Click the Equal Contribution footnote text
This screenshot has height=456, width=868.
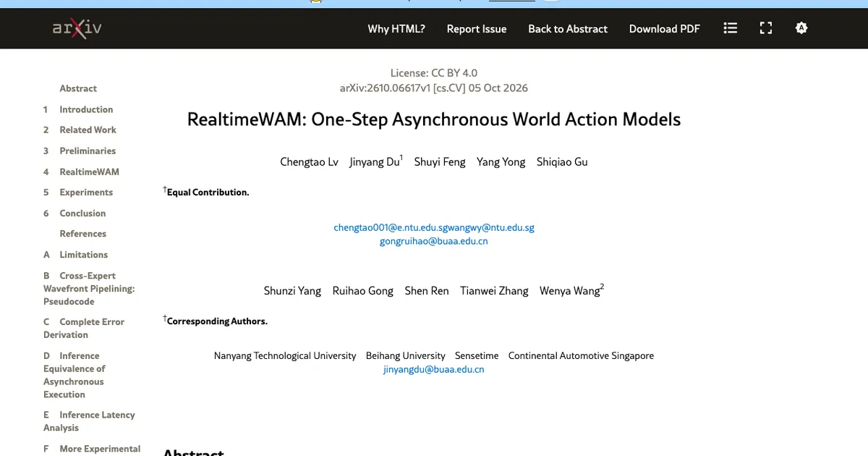point(208,193)
